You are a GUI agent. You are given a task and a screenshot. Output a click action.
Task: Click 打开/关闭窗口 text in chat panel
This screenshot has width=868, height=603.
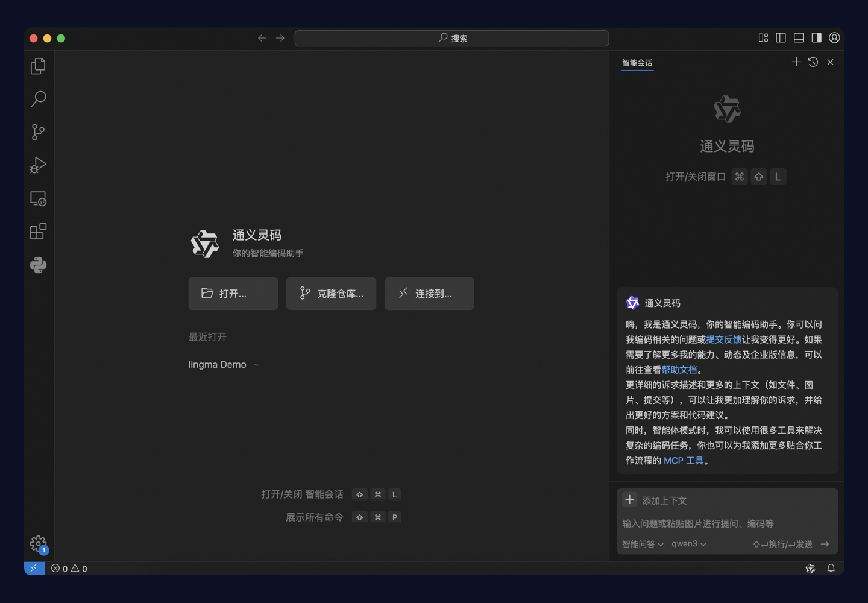point(696,177)
